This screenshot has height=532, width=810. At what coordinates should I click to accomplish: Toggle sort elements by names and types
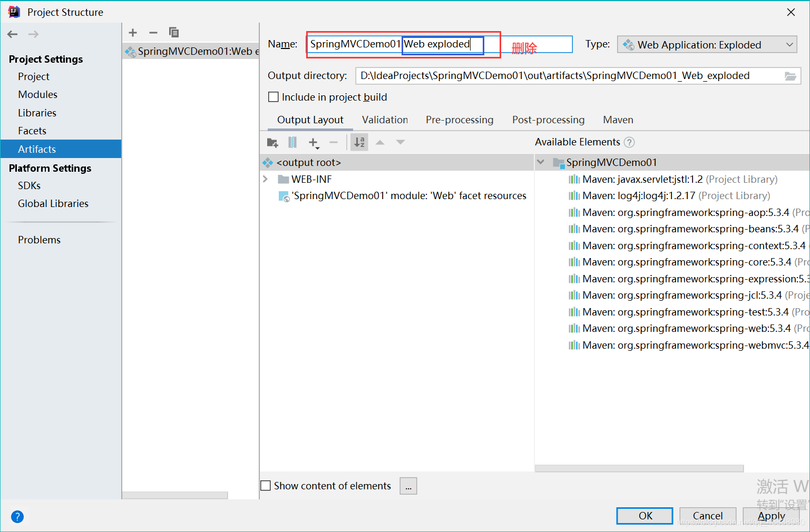[359, 142]
